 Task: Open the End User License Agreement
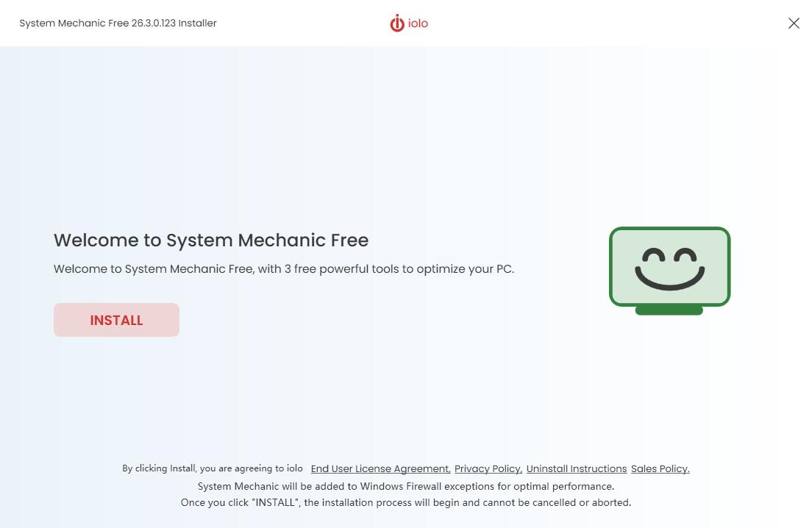pyautogui.click(x=380, y=468)
